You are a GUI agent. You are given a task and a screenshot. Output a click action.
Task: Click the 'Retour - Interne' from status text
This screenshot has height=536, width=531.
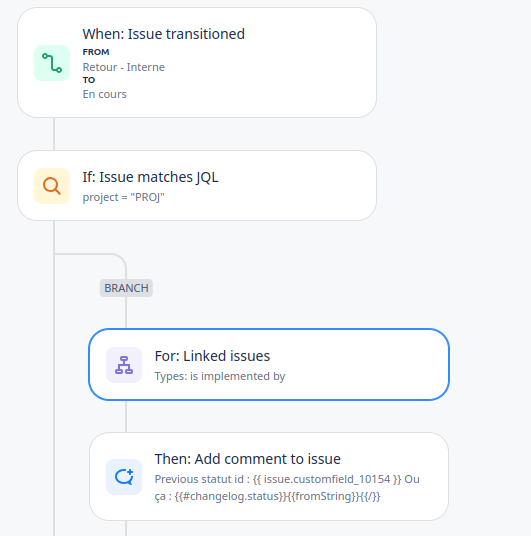pyautogui.click(x=123, y=67)
